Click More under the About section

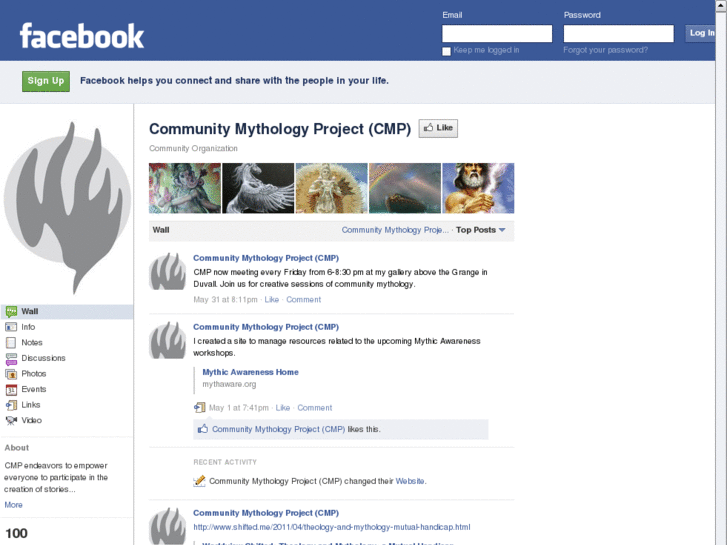(13, 505)
